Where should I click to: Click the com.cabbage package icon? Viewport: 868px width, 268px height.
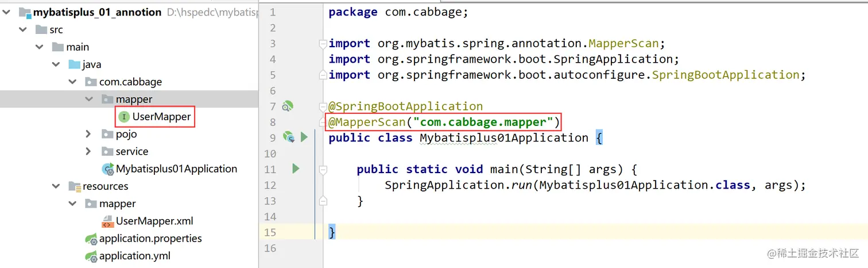pyautogui.click(x=91, y=82)
